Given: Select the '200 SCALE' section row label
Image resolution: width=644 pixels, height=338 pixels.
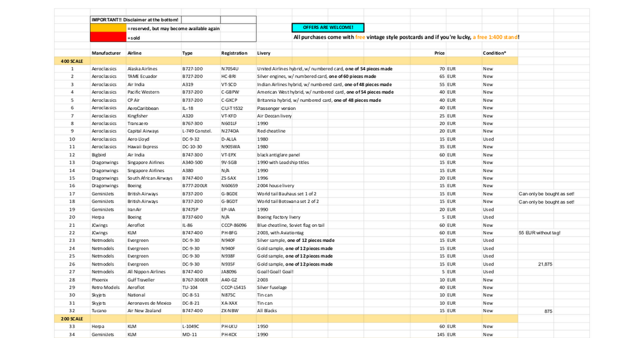Looking at the screenshot, I should pos(71,319).
